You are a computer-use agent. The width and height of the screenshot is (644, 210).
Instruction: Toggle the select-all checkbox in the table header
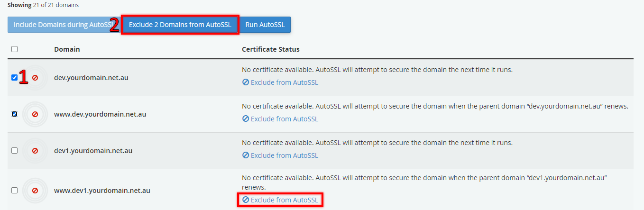pyautogui.click(x=14, y=49)
